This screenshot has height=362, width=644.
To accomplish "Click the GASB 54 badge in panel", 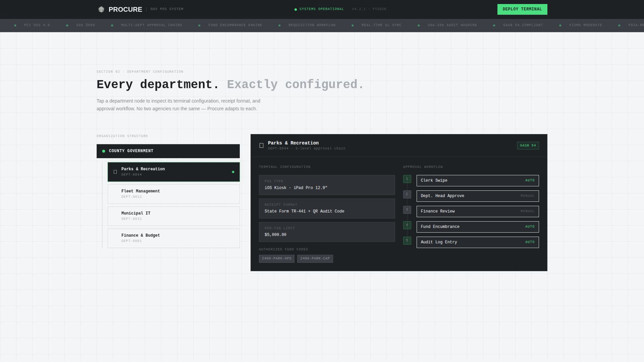I will coord(528,145).
